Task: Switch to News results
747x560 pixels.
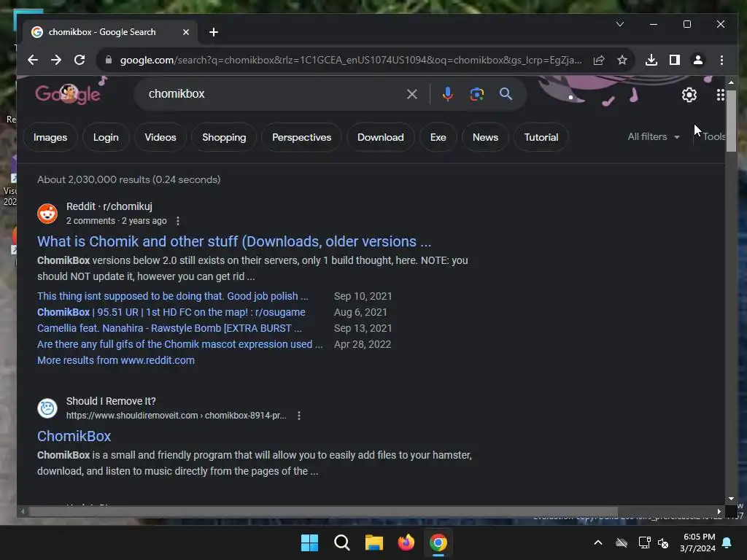Action: [x=485, y=137]
